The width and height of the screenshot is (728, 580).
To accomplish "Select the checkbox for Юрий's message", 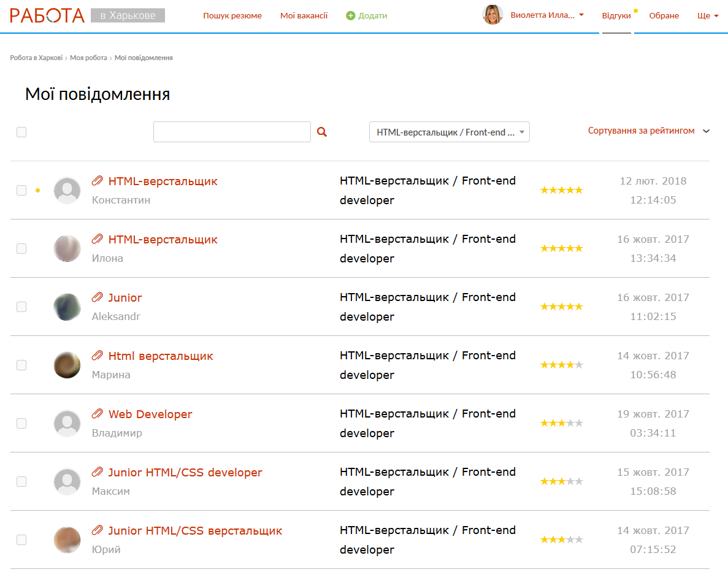I will [x=21, y=540].
